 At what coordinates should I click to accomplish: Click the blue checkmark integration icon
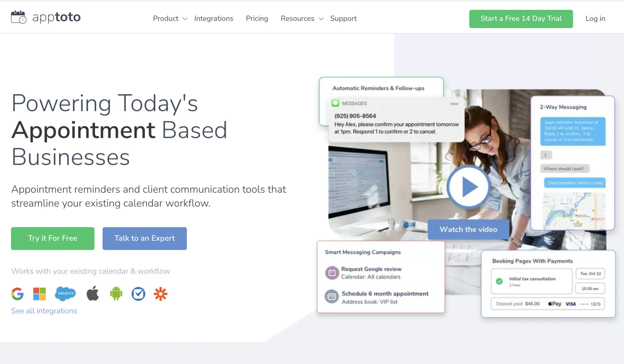click(139, 294)
